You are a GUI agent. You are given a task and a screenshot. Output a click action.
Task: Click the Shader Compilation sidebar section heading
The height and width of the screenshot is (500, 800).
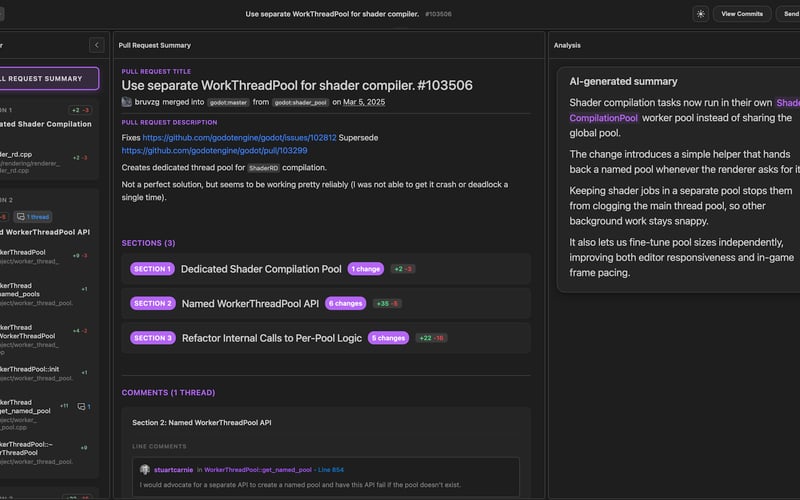46,124
